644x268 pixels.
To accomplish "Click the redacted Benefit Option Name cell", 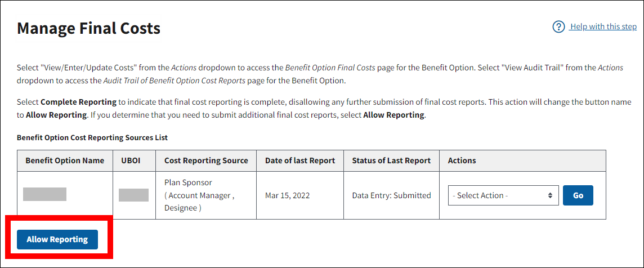I will point(45,195).
